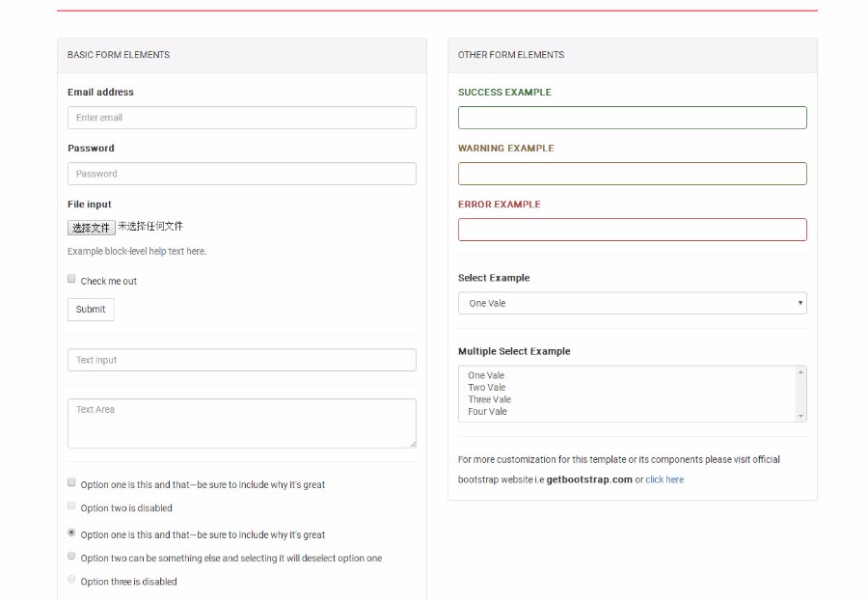868x601 pixels.
Task: Click the no-file-chosen text beside the file button
Action: [150, 226]
